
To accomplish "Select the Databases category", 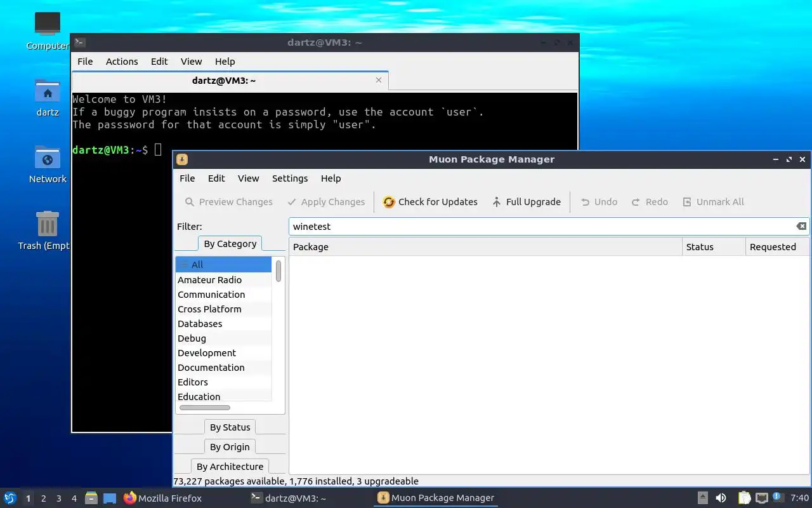I will 223,324.
